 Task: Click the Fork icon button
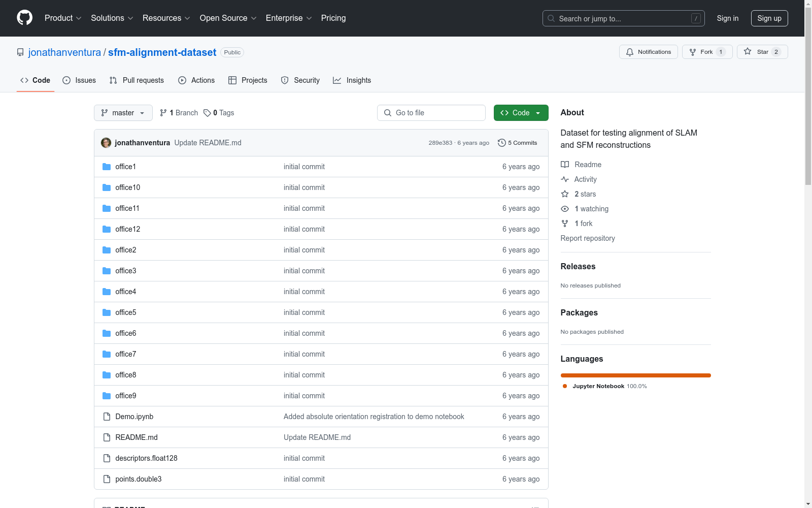pos(693,52)
